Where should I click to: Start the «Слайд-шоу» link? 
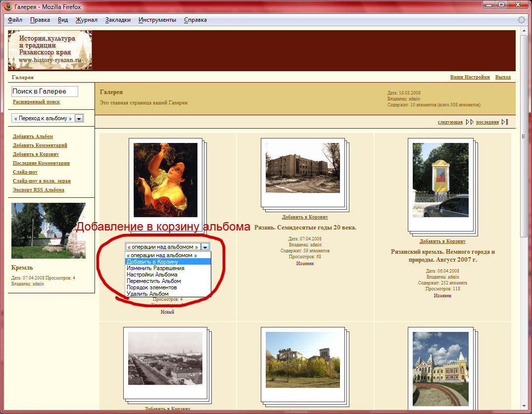click(x=25, y=172)
